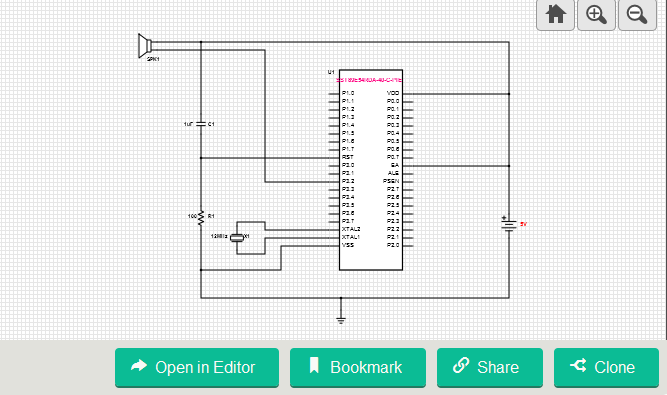Share the circuit link
Screen dimensions: 667x395
[x=490, y=367]
